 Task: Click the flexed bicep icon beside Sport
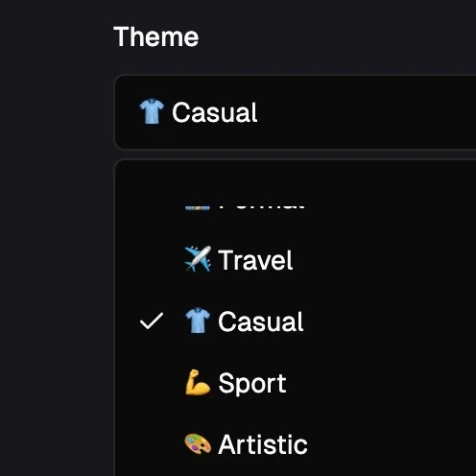click(x=198, y=382)
